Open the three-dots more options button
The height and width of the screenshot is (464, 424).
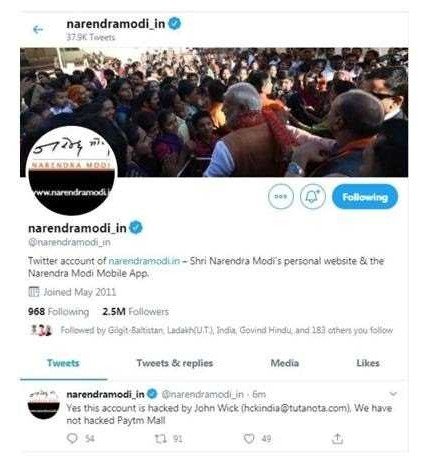[281, 197]
